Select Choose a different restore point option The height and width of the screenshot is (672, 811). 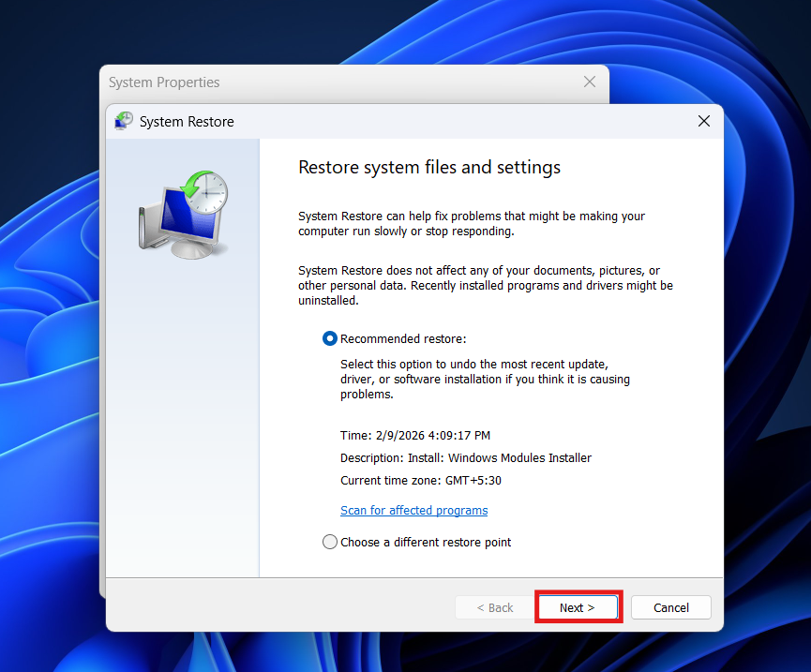coord(330,542)
